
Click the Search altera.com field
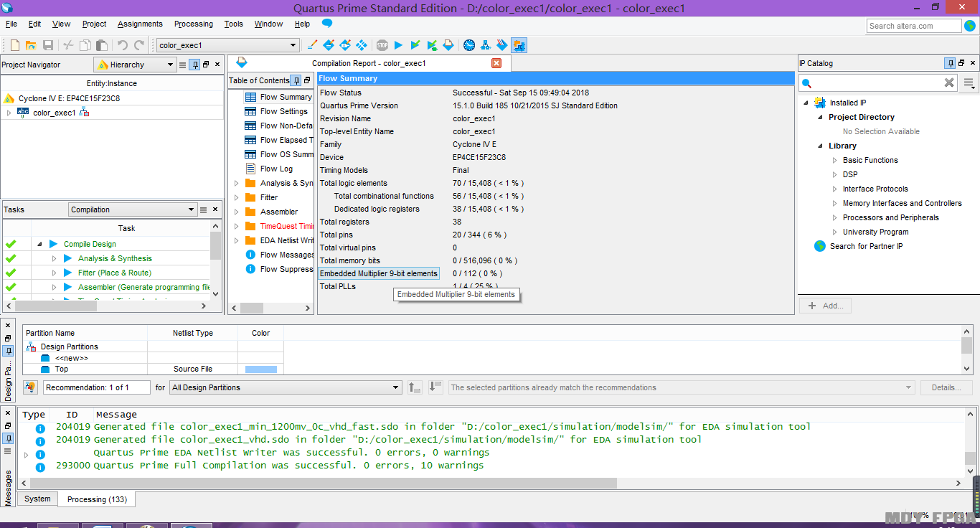pos(914,26)
